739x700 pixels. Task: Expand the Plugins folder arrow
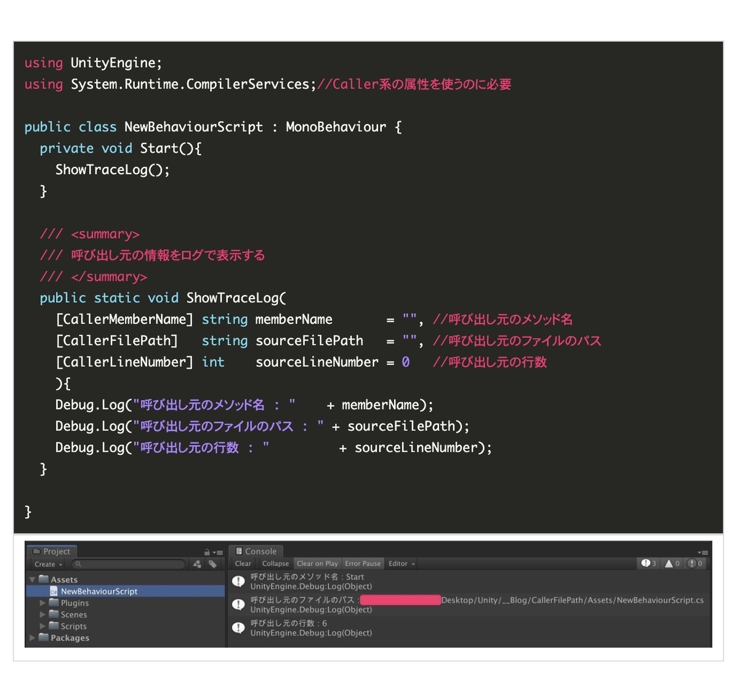pos(42,603)
